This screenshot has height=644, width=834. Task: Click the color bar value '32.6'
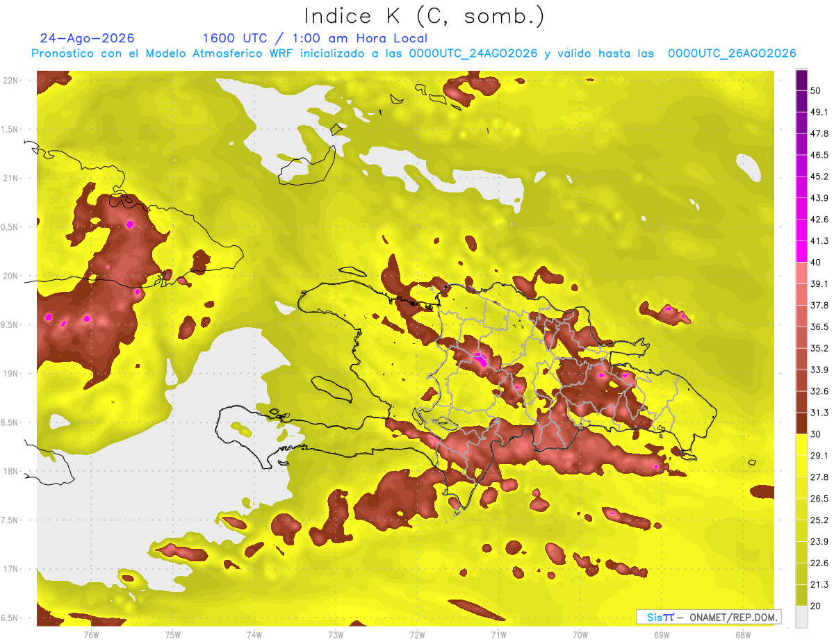(819, 391)
